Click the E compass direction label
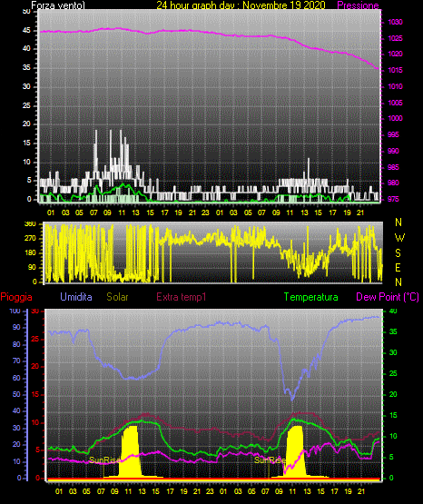This screenshot has width=423, height=504. tap(398, 268)
